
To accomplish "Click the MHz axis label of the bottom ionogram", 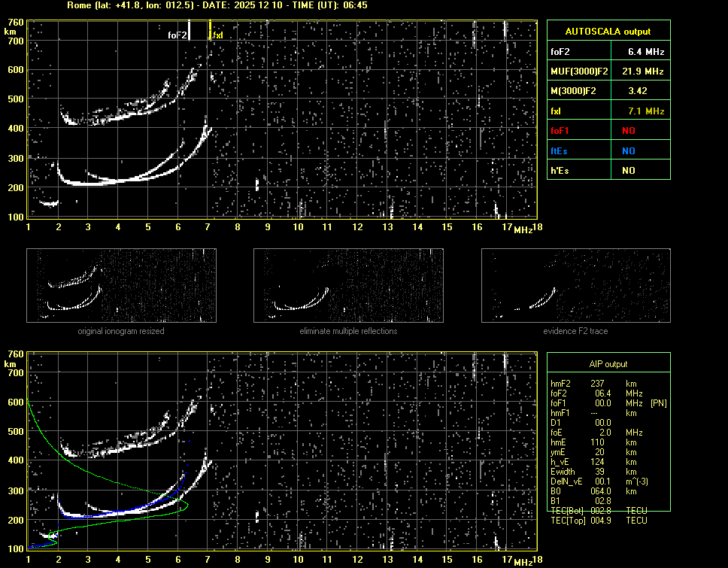I will (x=523, y=561).
